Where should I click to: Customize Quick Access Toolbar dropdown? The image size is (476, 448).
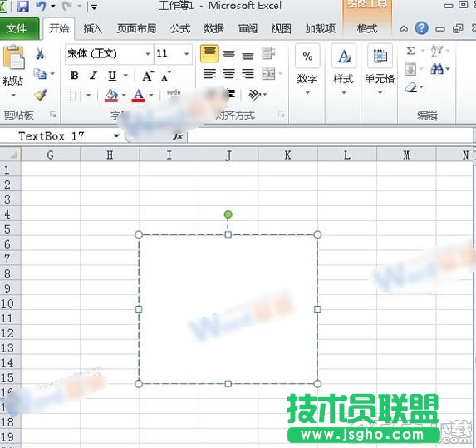(94, 7)
